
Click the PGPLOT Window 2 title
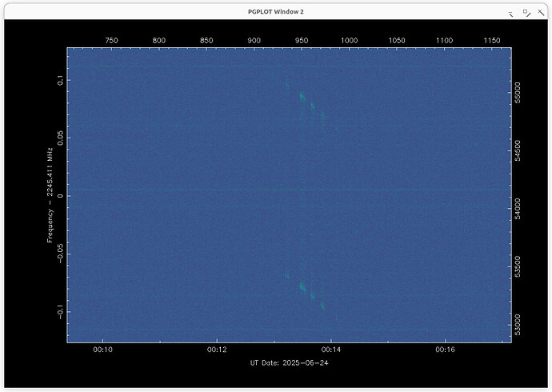[276, 12]
